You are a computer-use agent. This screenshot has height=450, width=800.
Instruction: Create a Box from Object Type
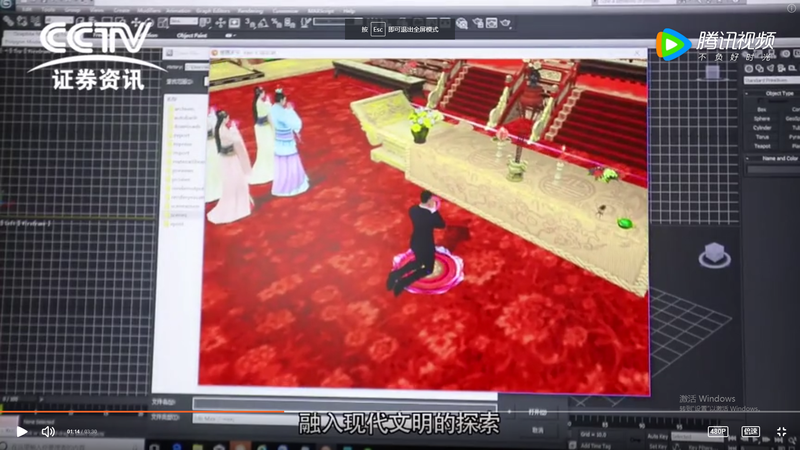pos(762,110)
